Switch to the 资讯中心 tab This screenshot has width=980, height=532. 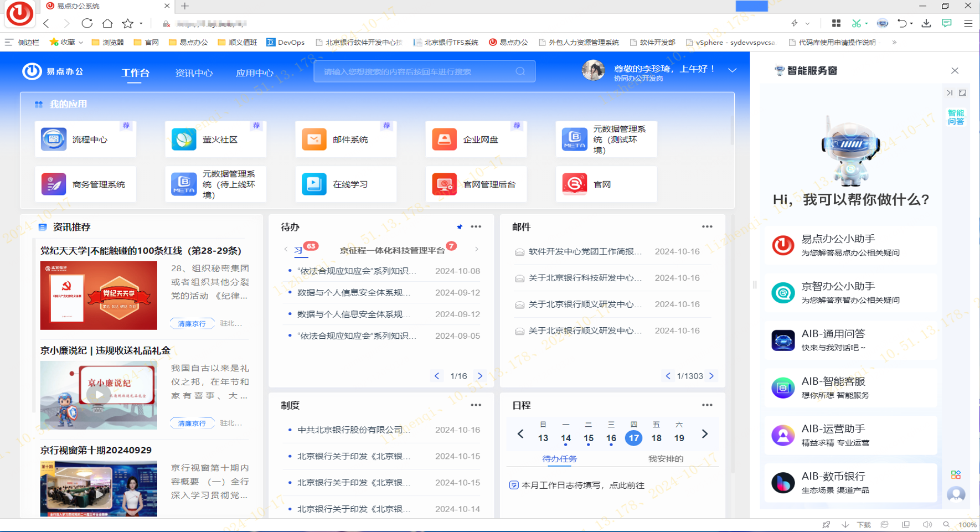(x=194, y=73)
